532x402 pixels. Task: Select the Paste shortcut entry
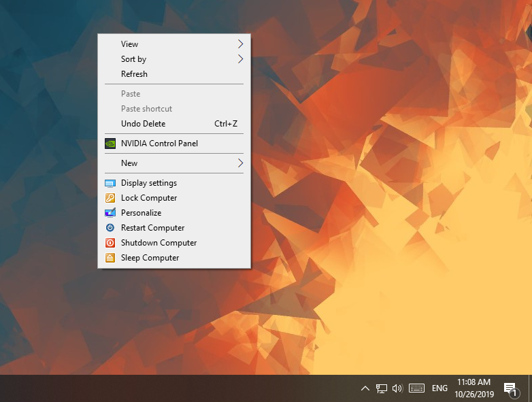tap(174, 109)
